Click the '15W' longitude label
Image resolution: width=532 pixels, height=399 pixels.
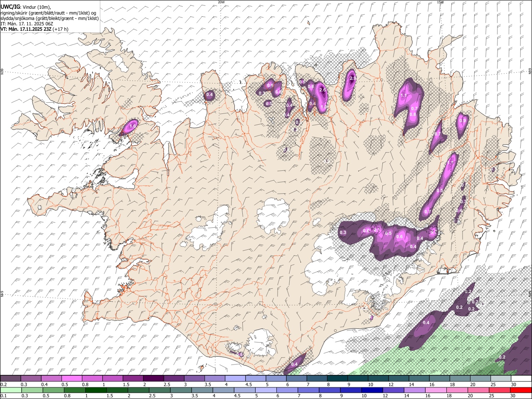pos(440,2)
